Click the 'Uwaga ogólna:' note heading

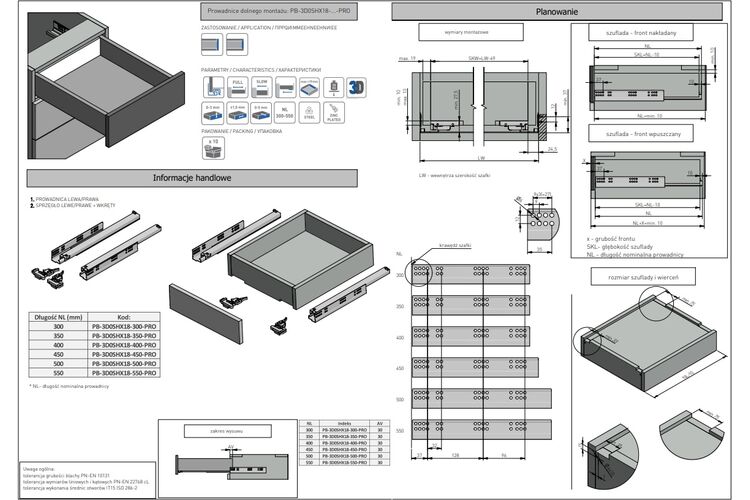click(x=38, y=469)
